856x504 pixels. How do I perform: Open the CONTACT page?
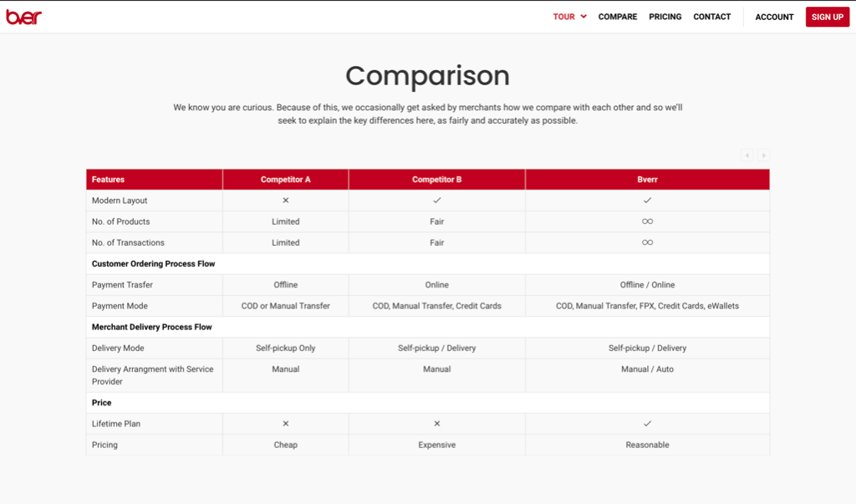coord(712,17)
